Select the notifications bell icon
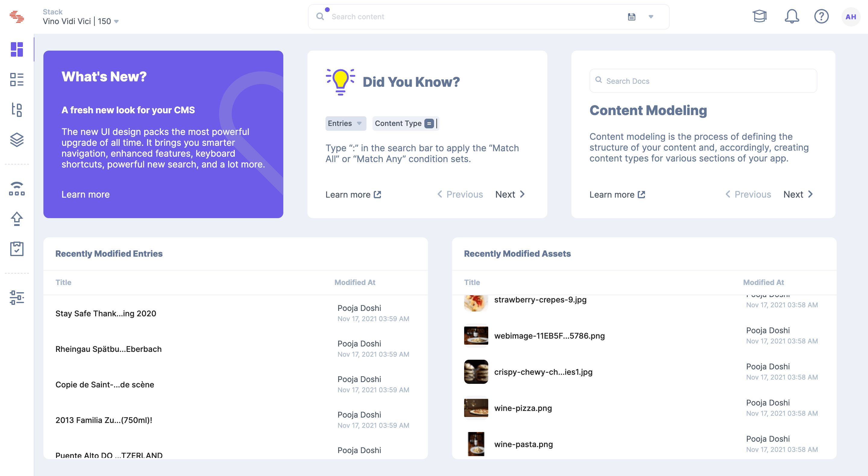This screenshot has width=868, height=476. [x=792, y=16]
